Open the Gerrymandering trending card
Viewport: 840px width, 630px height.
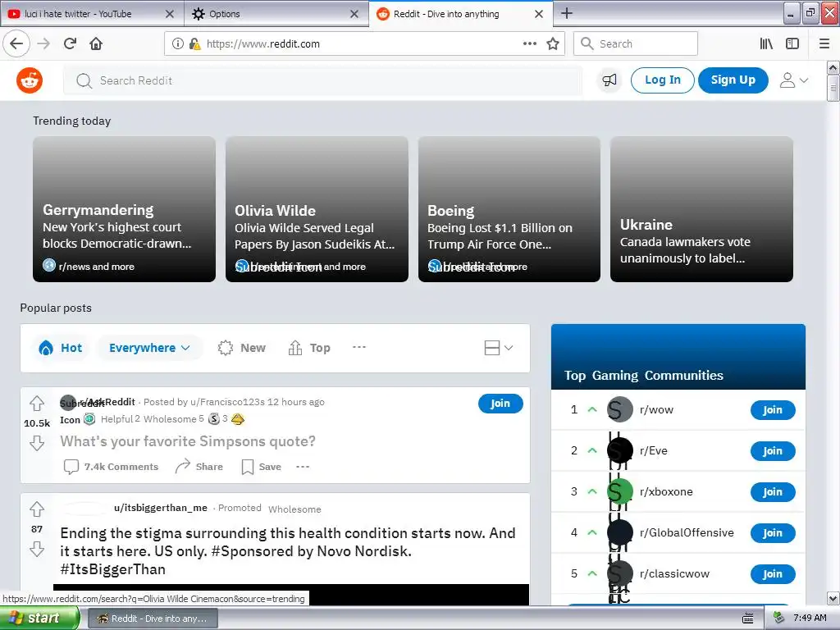point(125,209)
